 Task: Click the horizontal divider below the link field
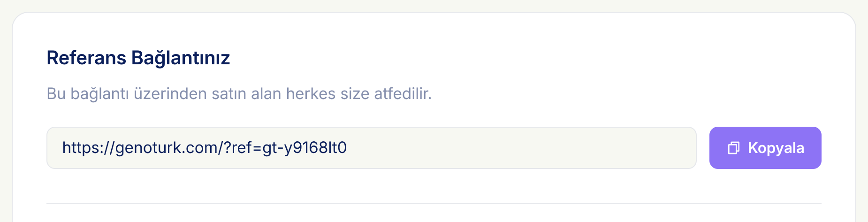[434, 203]
